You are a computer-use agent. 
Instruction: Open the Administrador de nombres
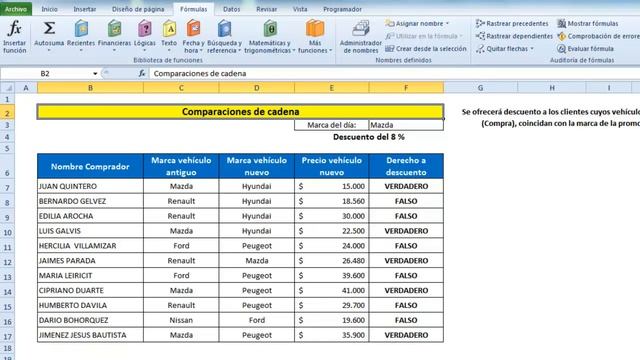[360, 37]
